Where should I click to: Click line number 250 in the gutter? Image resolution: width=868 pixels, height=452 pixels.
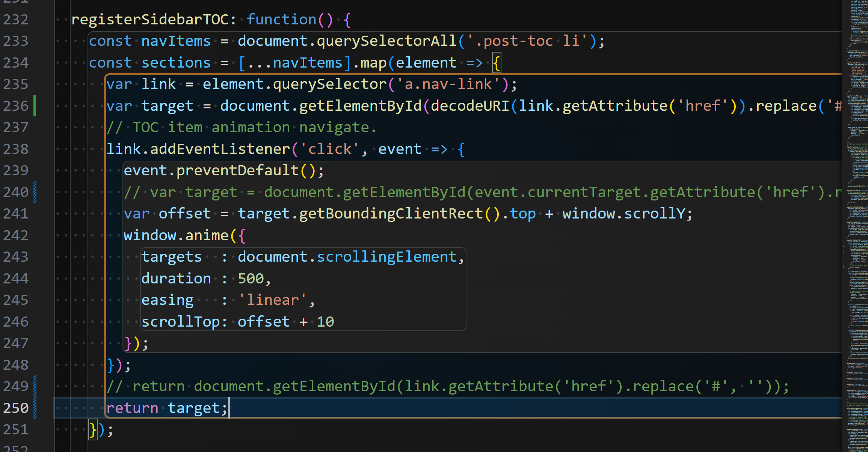tap(16, 408)
